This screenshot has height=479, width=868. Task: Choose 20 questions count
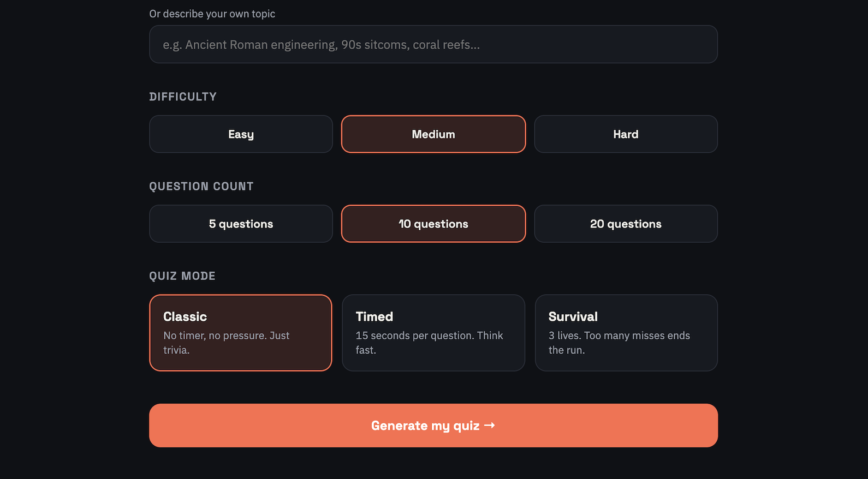point(626,224)
